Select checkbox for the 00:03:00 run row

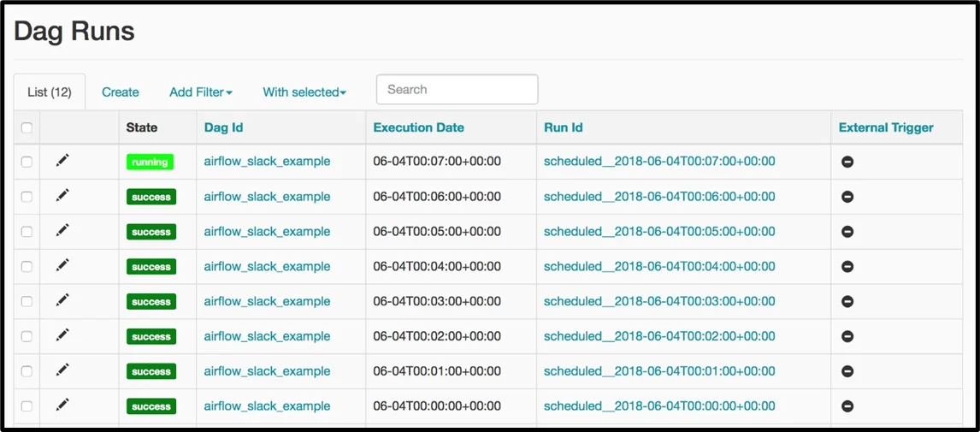tap(27, 301)
